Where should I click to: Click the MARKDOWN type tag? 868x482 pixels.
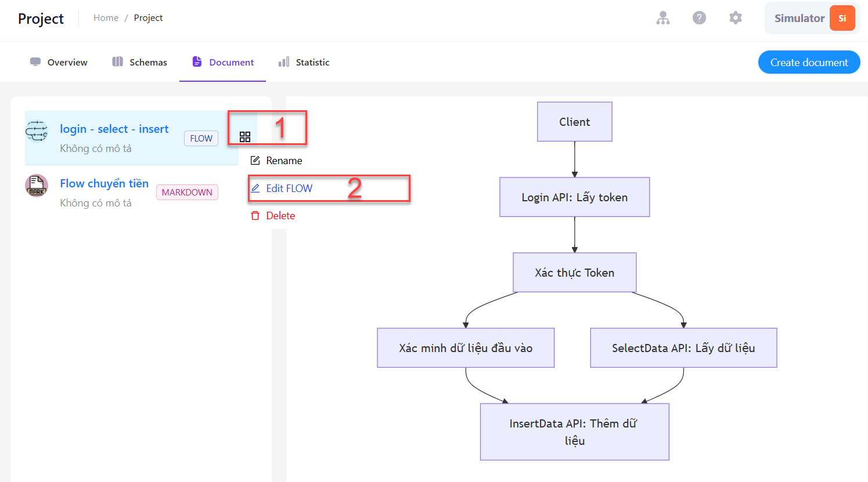point(187,193)
